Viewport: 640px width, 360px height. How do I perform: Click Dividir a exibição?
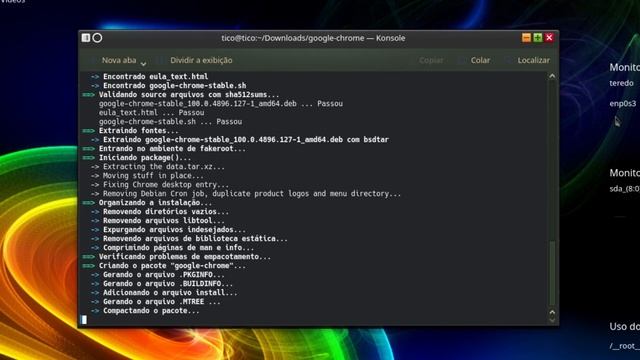tap(201, 60)
